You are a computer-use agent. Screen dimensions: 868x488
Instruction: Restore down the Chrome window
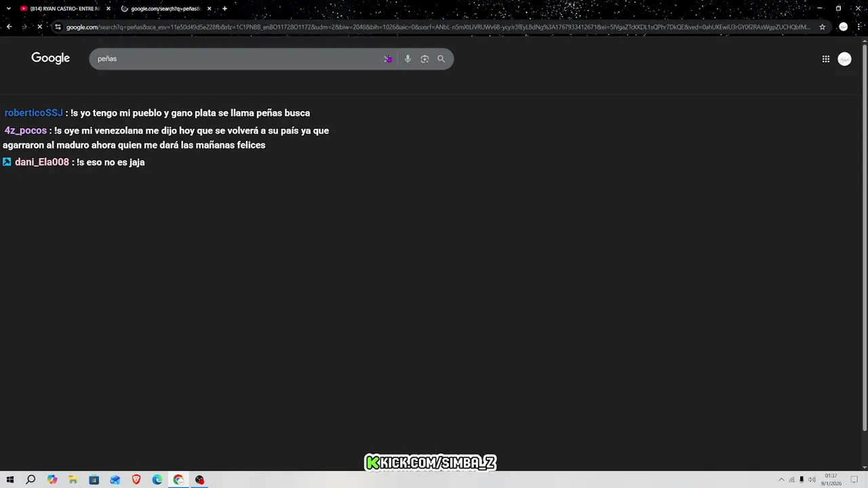click(x=838, y=8)
